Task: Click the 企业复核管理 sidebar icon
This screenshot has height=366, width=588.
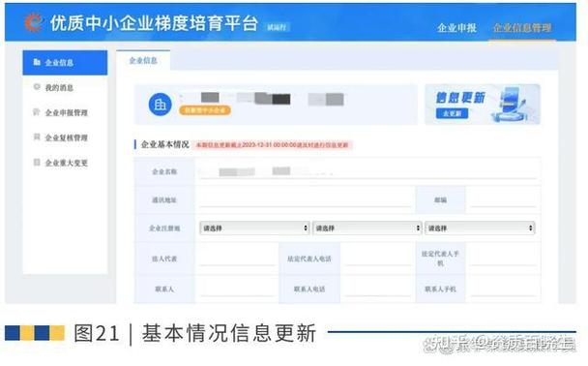Action: 37,137
